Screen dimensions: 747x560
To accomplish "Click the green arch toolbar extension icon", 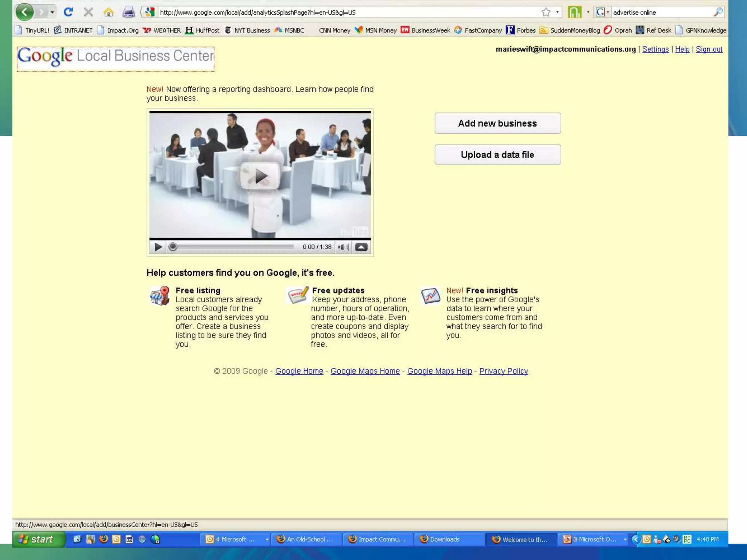I will coord(574,12).
